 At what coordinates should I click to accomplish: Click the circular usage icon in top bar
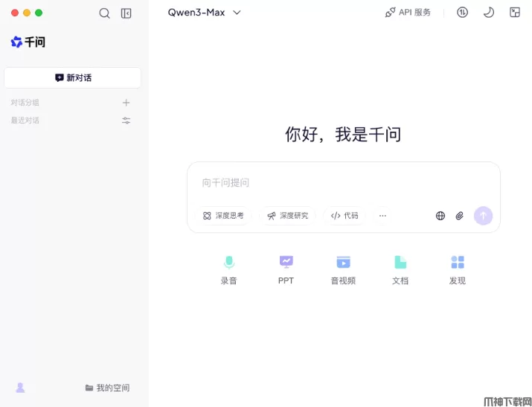tap(462, 13)
